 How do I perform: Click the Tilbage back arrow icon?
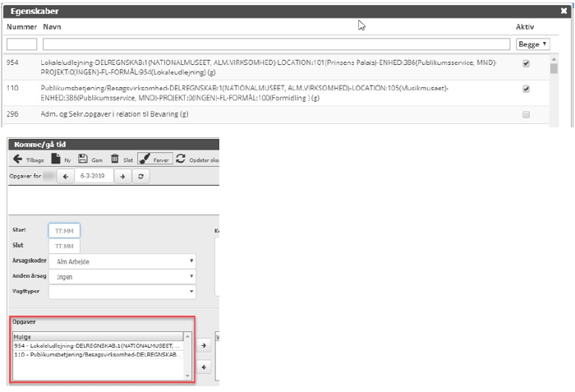[17, 159]
